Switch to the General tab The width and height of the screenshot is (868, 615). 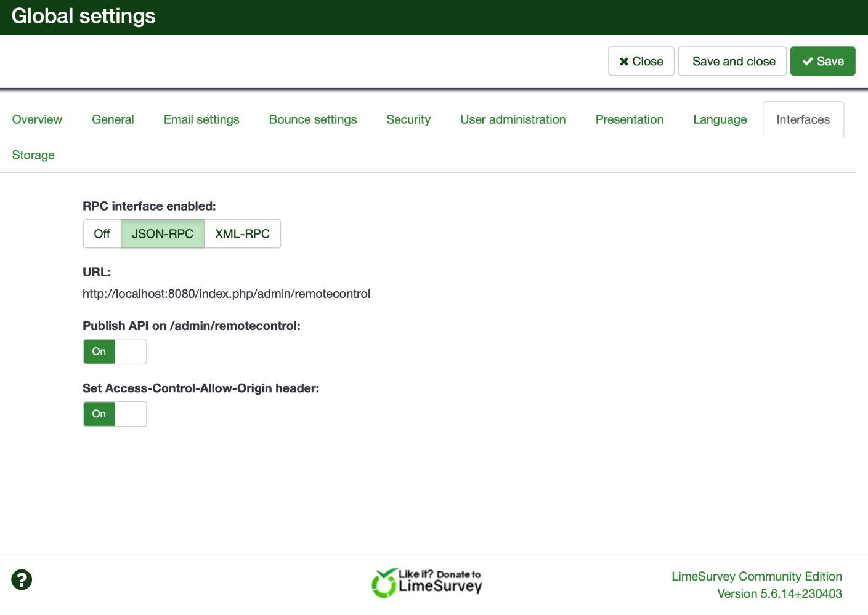click(113, 119)
